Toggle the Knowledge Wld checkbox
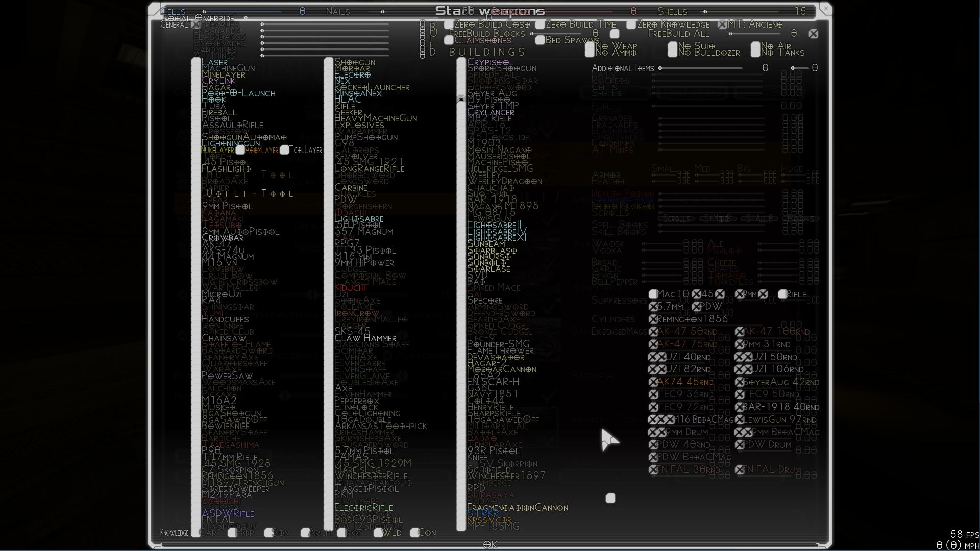The height and width of the screenshot is (551, 980). [x=378, y=533]
